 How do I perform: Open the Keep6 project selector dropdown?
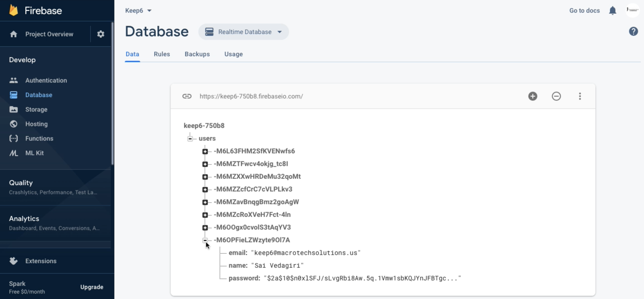point(138,10)
